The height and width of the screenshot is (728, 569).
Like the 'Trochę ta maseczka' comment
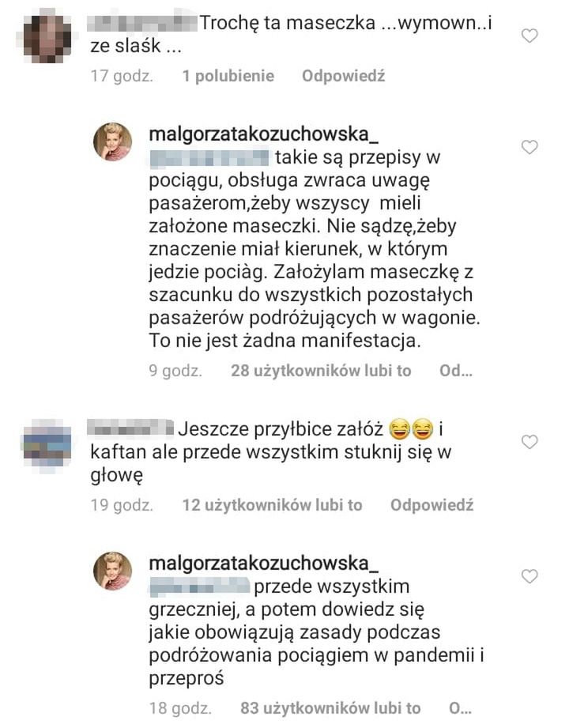click(529, 36)
